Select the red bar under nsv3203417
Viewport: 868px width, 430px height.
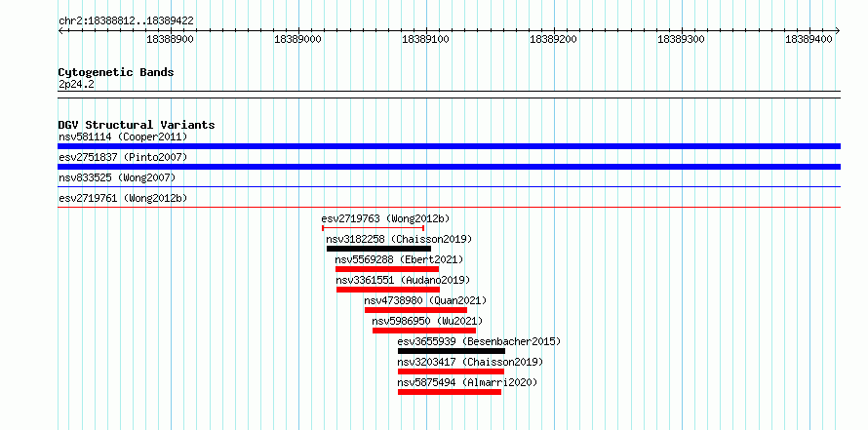[x=452, y=371]
